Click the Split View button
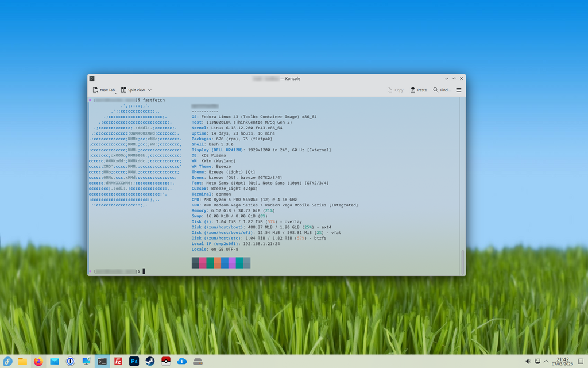This screenshot has height=368, width=588. coord(133,90)
